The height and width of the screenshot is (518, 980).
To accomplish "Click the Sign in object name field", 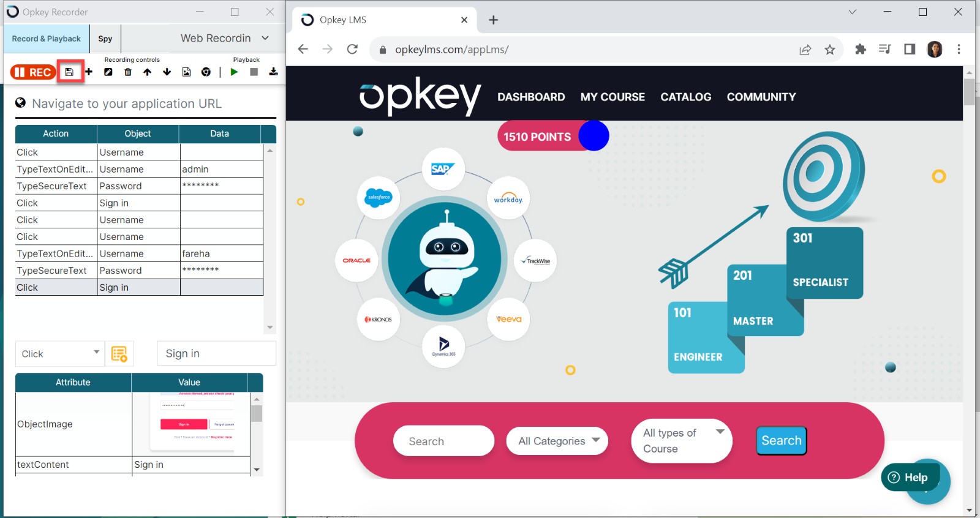I will tap(216, 353).
